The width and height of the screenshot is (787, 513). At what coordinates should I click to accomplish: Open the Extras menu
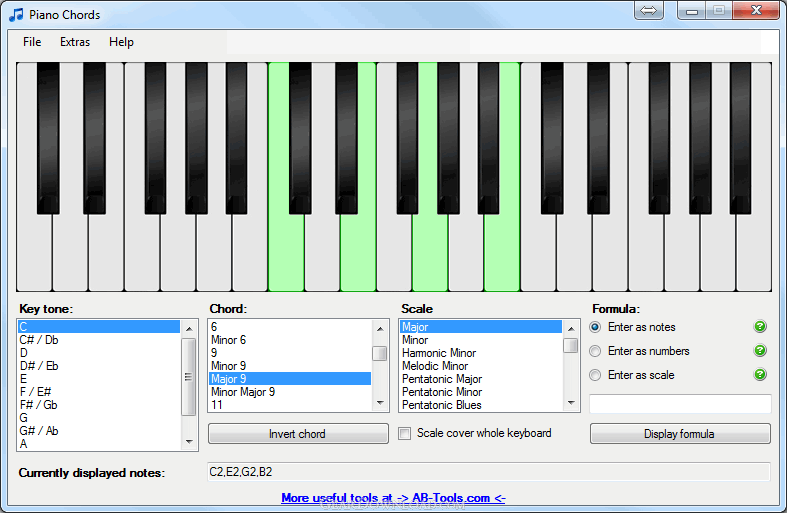point(75,42)
